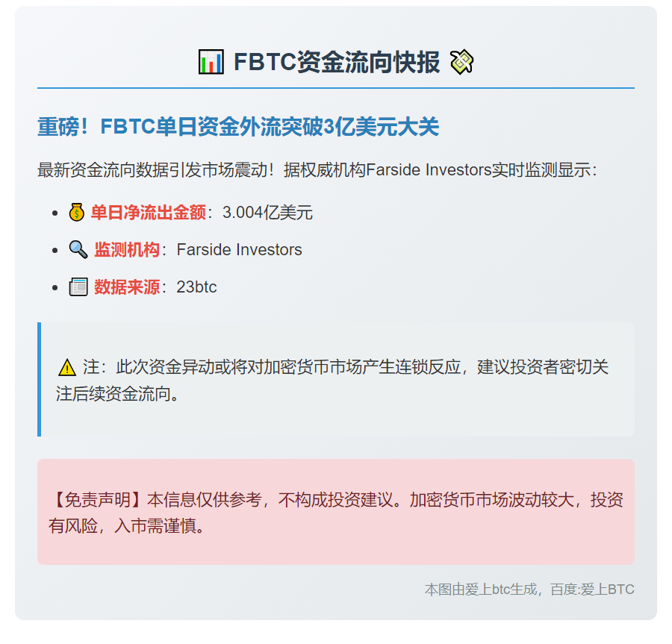
Task: Click the newspaper icon beside 数据来源
Action: click(78, 287)
